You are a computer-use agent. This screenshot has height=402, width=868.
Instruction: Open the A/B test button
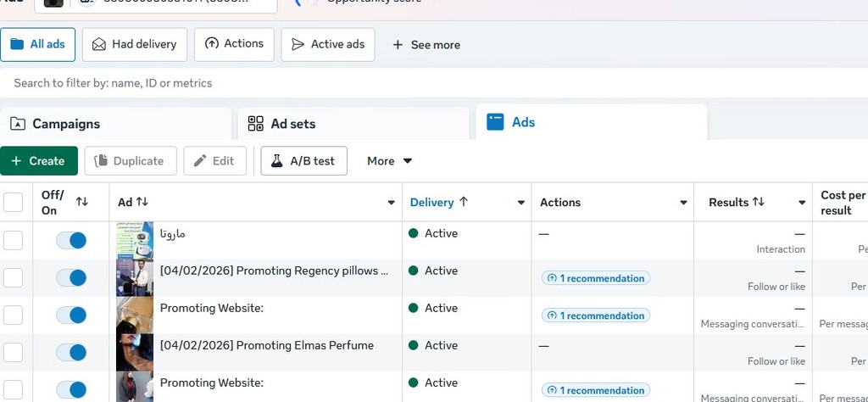click(x=303, y=161)
